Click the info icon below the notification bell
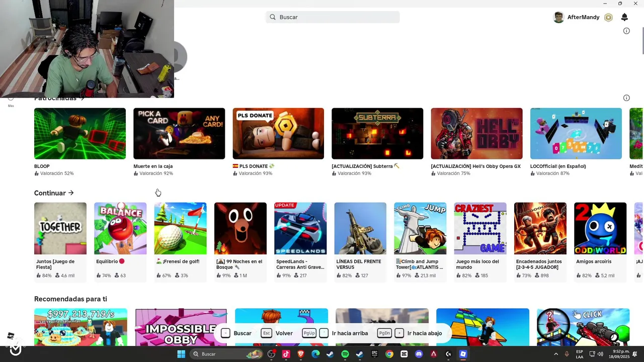 626,31
